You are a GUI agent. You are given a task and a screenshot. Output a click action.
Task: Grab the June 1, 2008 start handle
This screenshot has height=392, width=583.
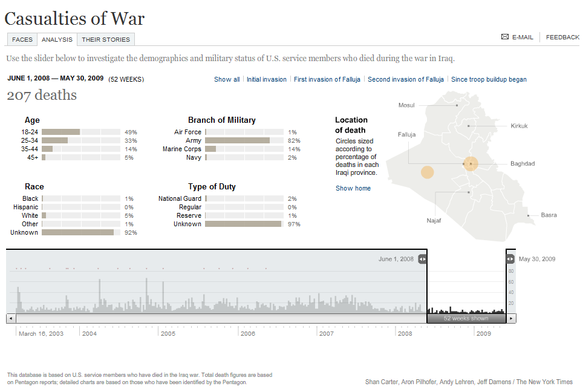[x=422, y=259]
